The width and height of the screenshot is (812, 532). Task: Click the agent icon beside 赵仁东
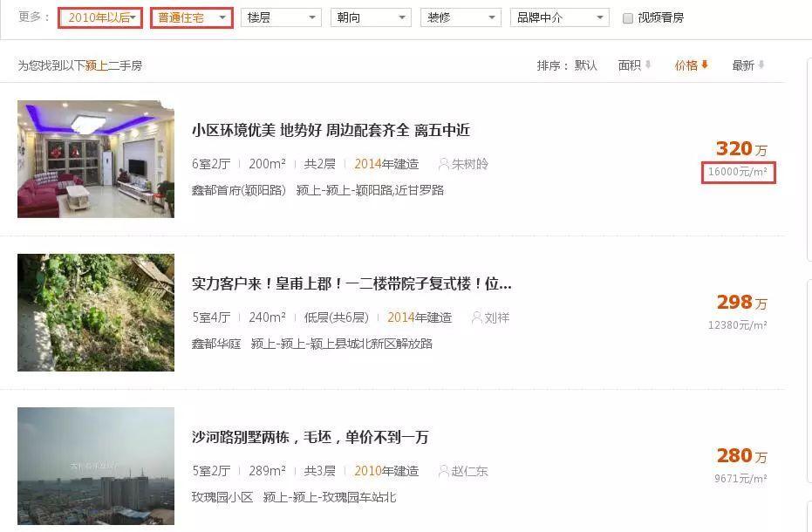pos(444,471)
